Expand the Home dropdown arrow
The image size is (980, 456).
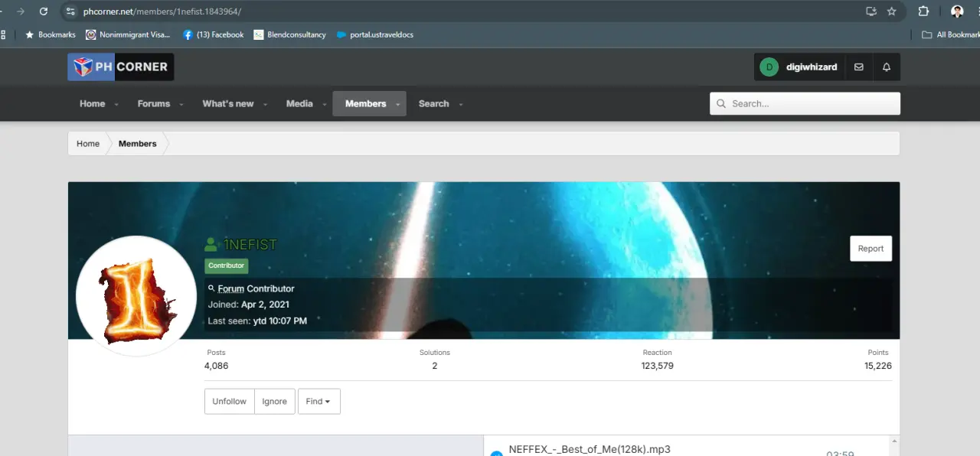click(116, 104)
